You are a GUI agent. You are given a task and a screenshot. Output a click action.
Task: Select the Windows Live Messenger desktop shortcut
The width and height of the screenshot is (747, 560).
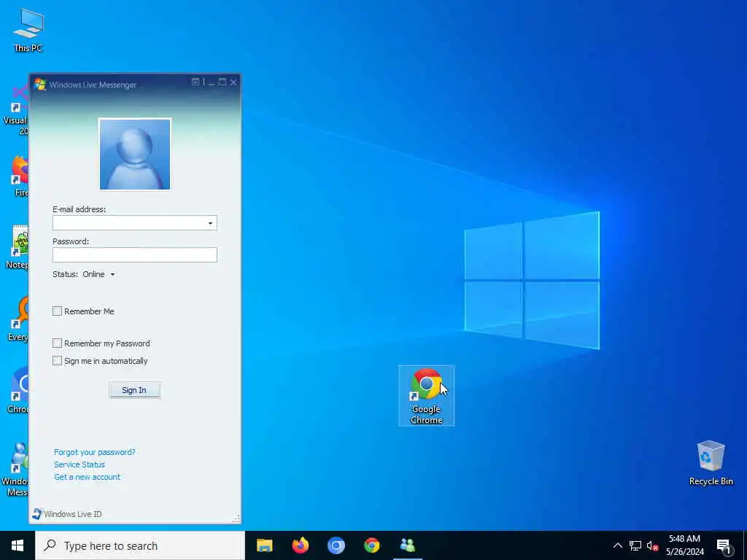15,470
